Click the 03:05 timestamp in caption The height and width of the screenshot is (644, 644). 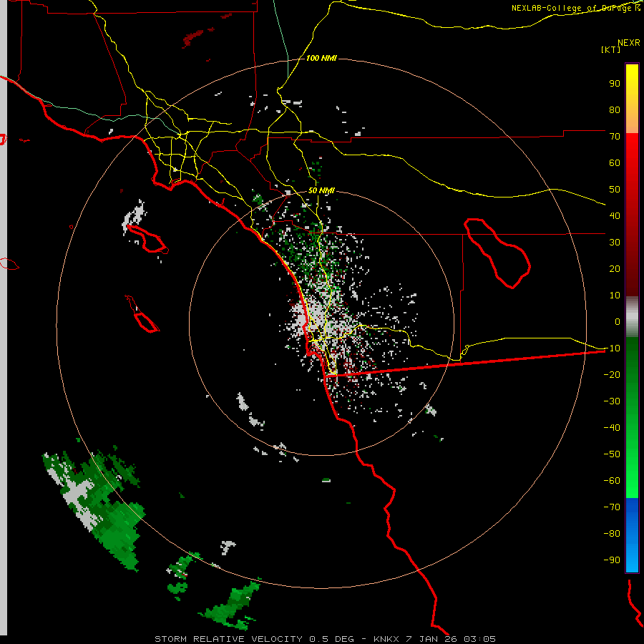pyautogui.click(x=480, y=639)
